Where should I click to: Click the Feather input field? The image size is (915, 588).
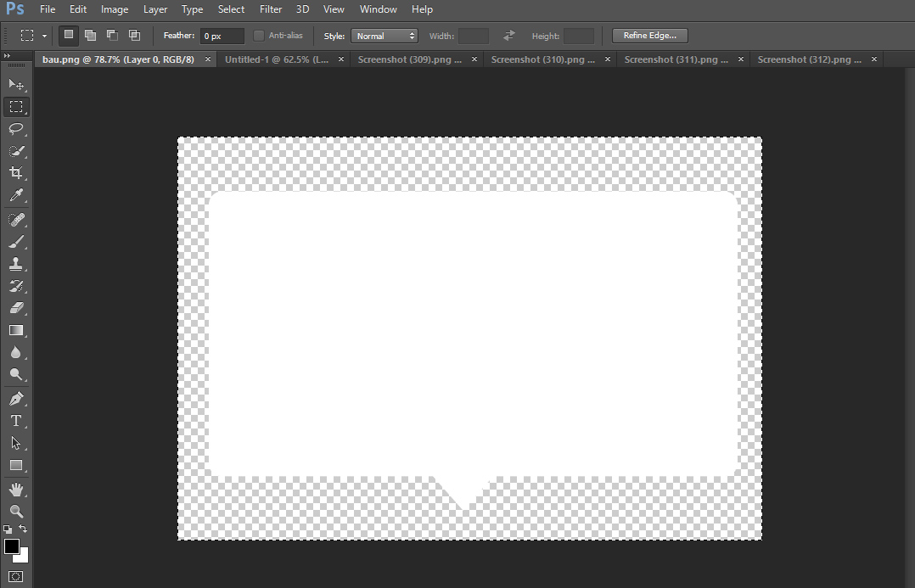click(x=222, y=36)
